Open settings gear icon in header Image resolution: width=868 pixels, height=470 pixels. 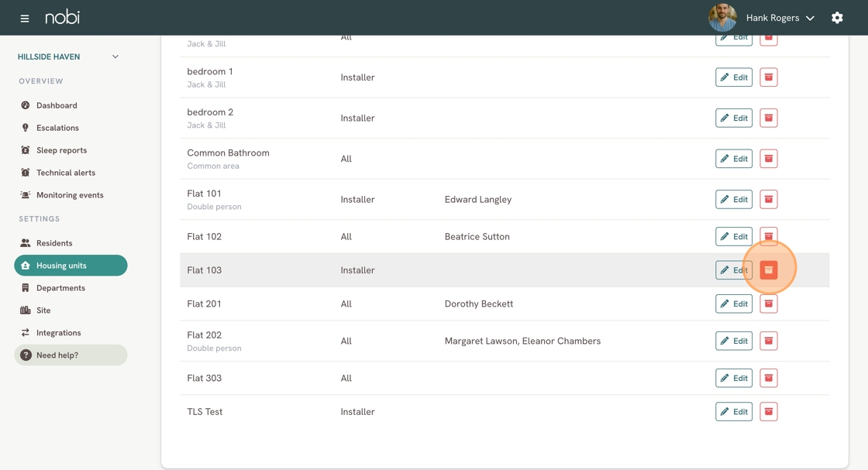pos(837,18)
